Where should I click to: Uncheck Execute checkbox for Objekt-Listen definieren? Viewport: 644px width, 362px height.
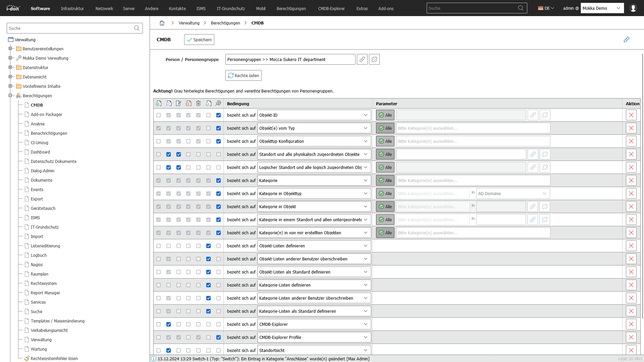pyautogui.click(x=209, y=246)
